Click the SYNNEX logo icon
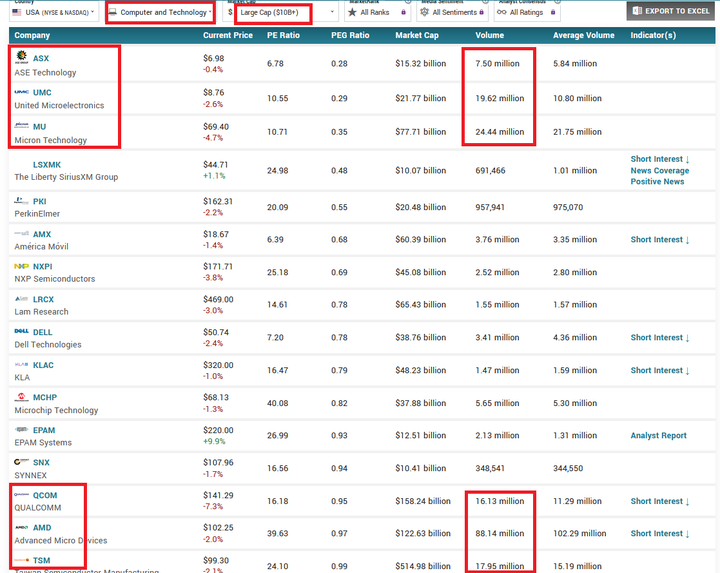This screenshot has height=573, width=720. 23,462
